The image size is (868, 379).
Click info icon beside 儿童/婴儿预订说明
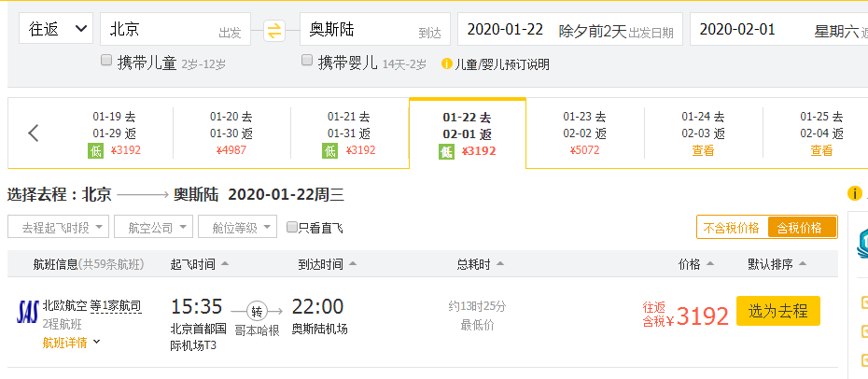click(446, 64)
